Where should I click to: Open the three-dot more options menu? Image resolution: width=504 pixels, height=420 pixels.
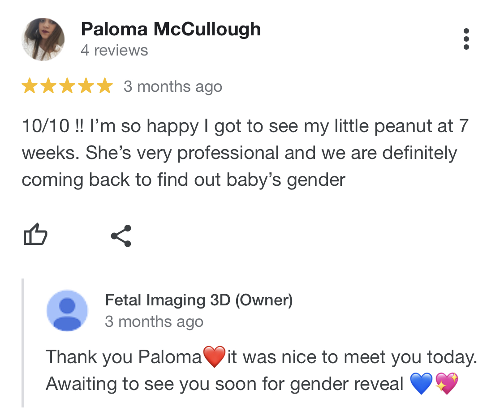tap(466, 39)
